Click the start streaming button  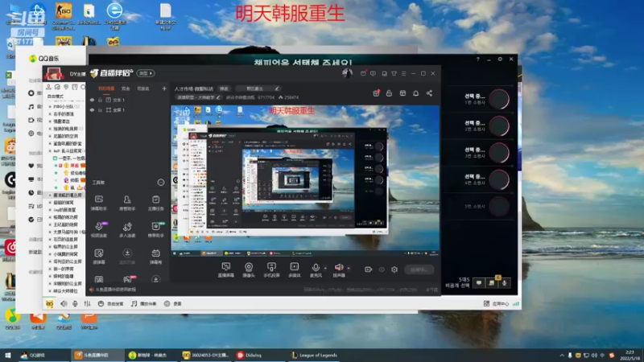pos(419,269)
